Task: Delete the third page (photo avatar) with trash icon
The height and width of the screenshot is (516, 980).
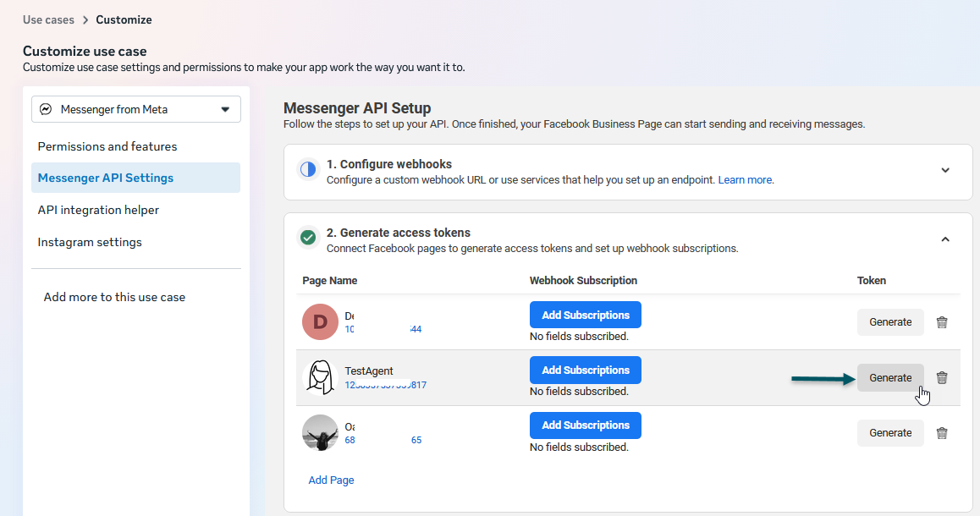Action: tap(942, 433)
